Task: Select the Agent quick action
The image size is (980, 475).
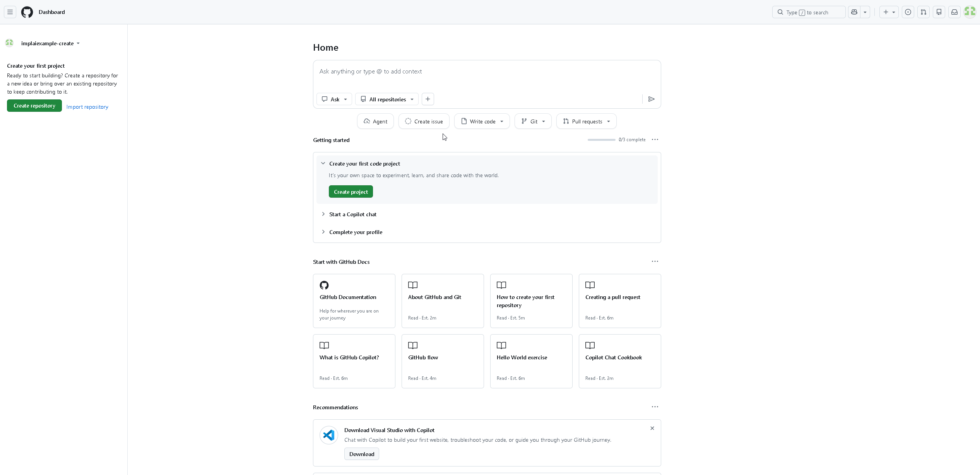Action: point(375,121)
